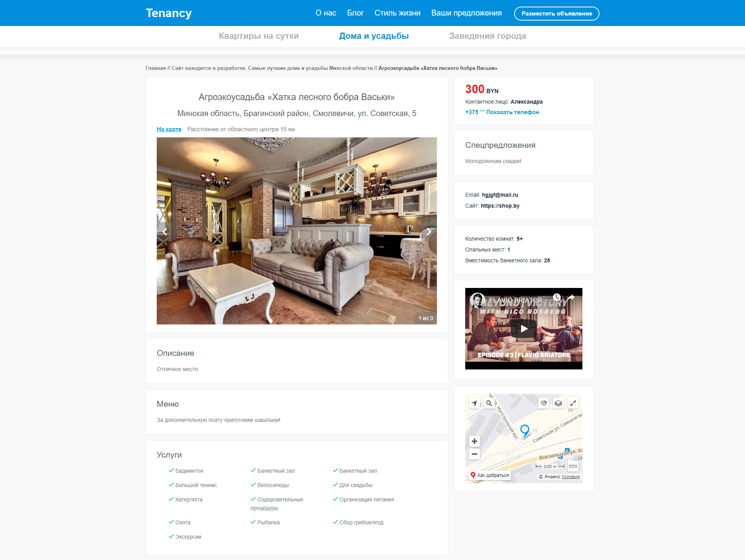Viewport: 745px width, 560px height.
Task: Open the Блог menu item
Action: click(x=355, y=13)
